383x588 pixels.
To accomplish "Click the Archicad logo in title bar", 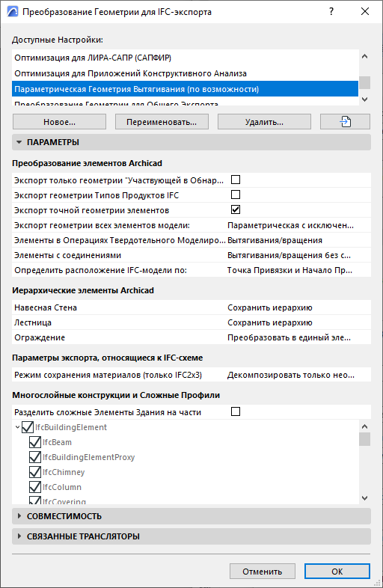I will coord(13,12).
